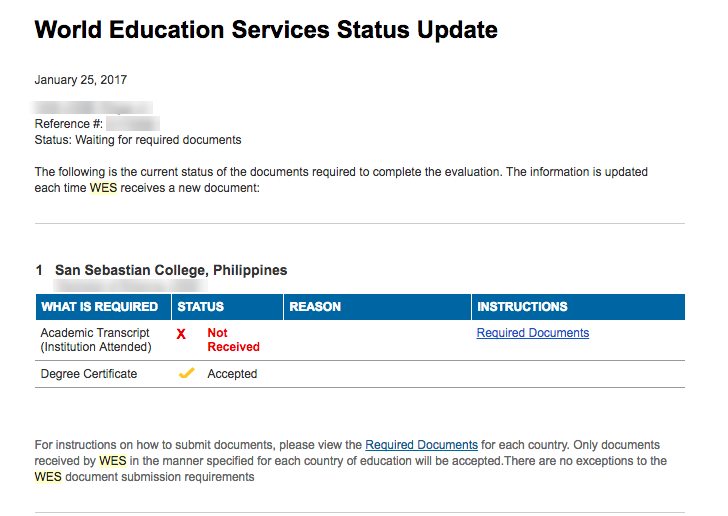Click the number 1 beside the institution heading
728x516 pixels.
tap(39, 270)
